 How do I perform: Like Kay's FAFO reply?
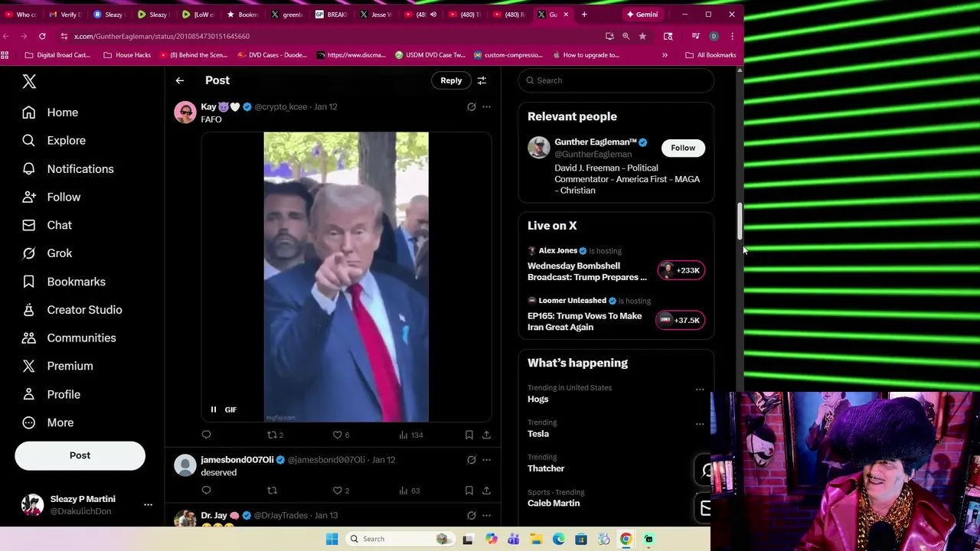coord(341,435)
